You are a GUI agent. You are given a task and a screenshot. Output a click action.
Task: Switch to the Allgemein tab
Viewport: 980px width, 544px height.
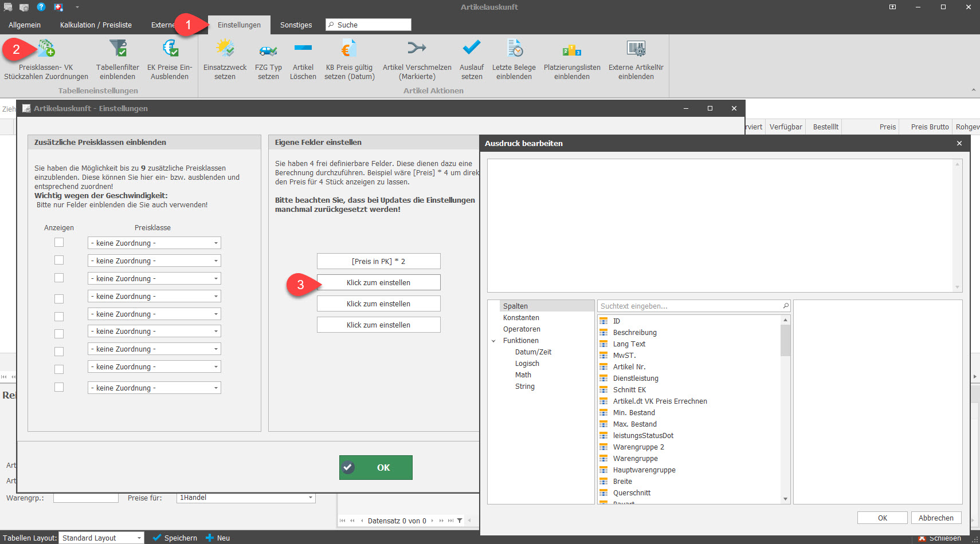(x=25, y=25)
